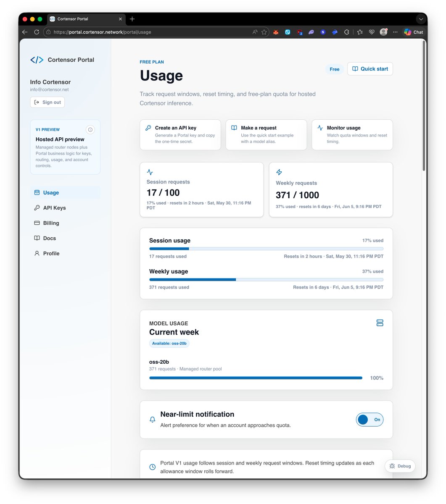
Task: Click the Monitor usage card
Action: (352, 135)
